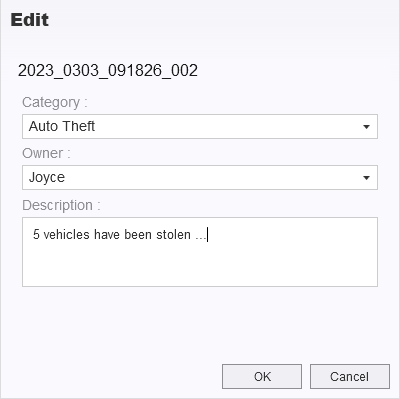Confirm edits with the OK button
400x399 pixels.
point(262,376)
